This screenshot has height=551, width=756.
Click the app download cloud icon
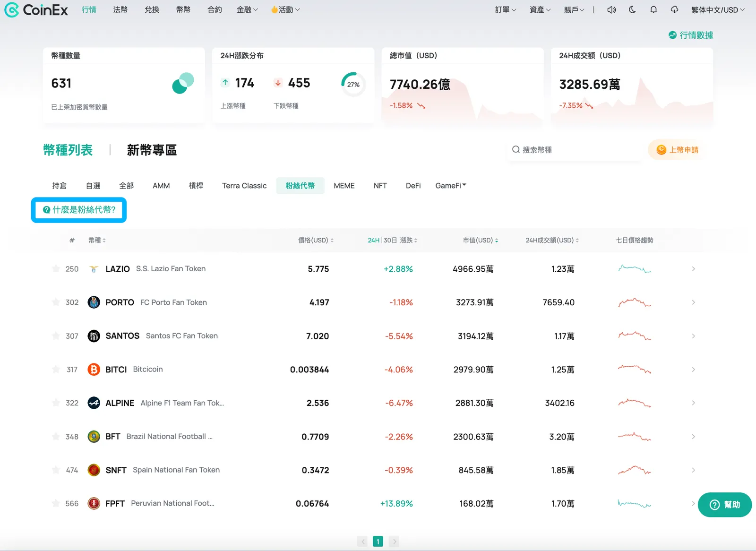tap(674, 9)
